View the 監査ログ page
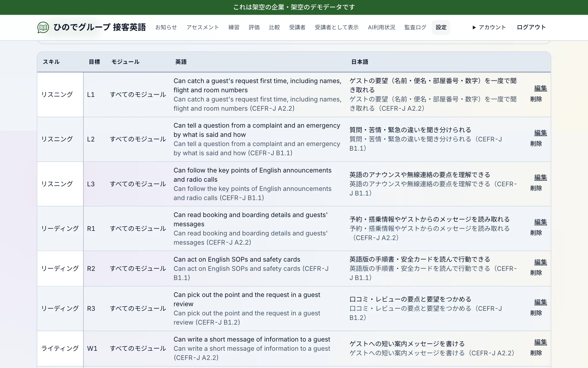 415,27
